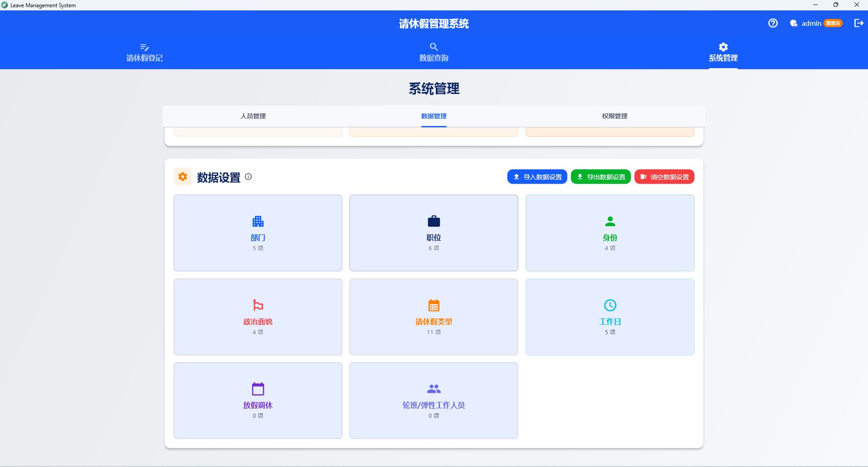The image size is (868, 467).
Task: Click the briefcase icon on the 职位 card
Action: (x=434, y=221)
